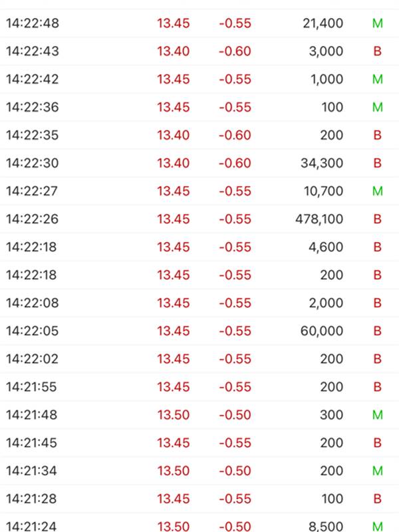Click the 8,500 volume in the 14:21:24 row

[326, 526]
